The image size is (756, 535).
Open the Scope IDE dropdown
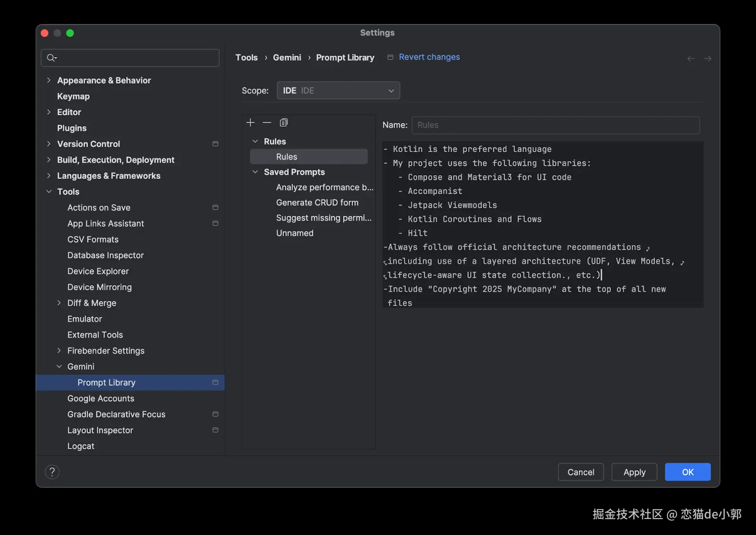click(x=338, y=91)
